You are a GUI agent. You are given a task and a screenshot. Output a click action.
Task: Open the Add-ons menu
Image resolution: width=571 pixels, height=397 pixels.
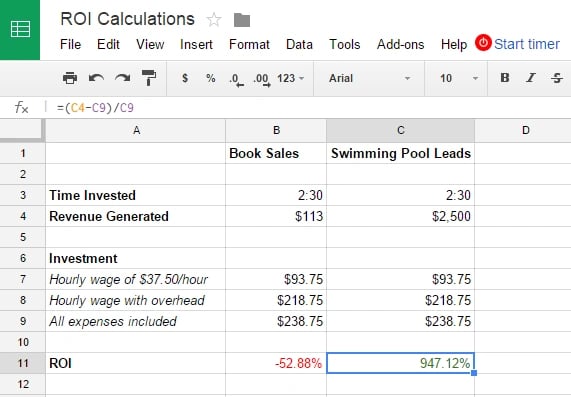[401, 44]
